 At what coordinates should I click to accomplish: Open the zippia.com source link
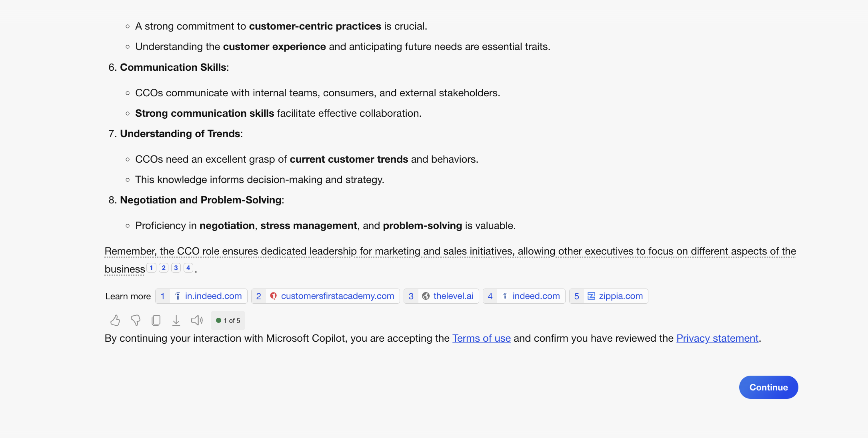(x=620, y=296)
